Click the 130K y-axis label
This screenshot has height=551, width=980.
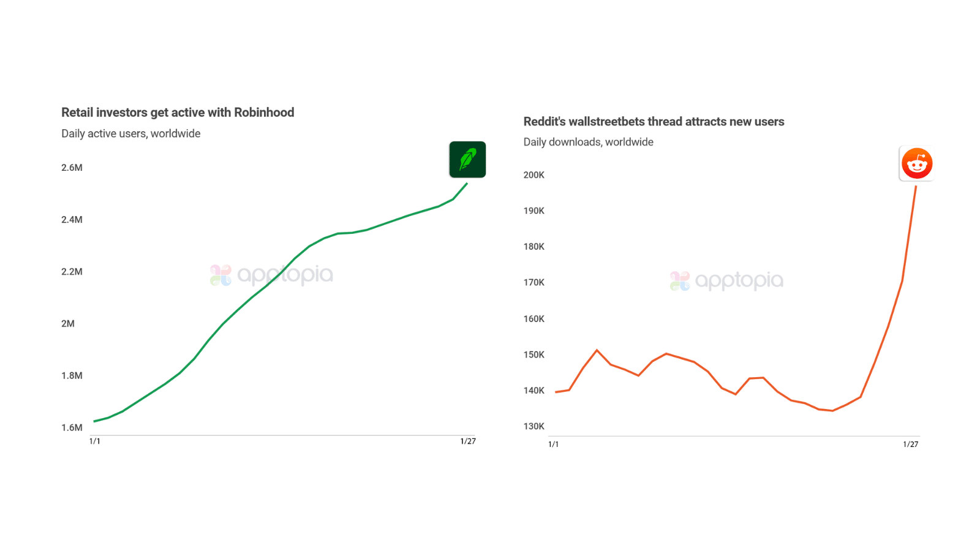[x=533, y=427]
